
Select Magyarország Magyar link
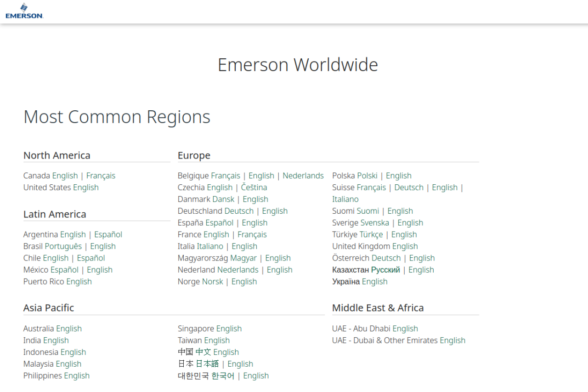[x=243, y=258]
